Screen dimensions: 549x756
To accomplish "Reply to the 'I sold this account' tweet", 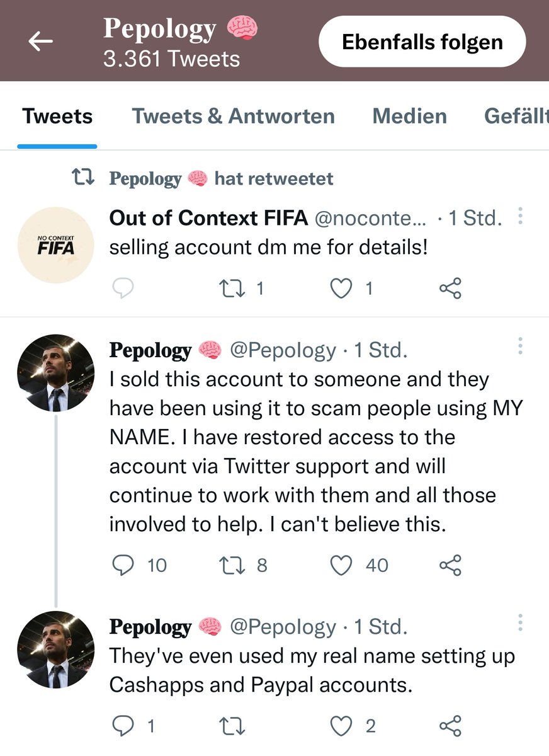I will pyautogui.click(x=123, y=565).
